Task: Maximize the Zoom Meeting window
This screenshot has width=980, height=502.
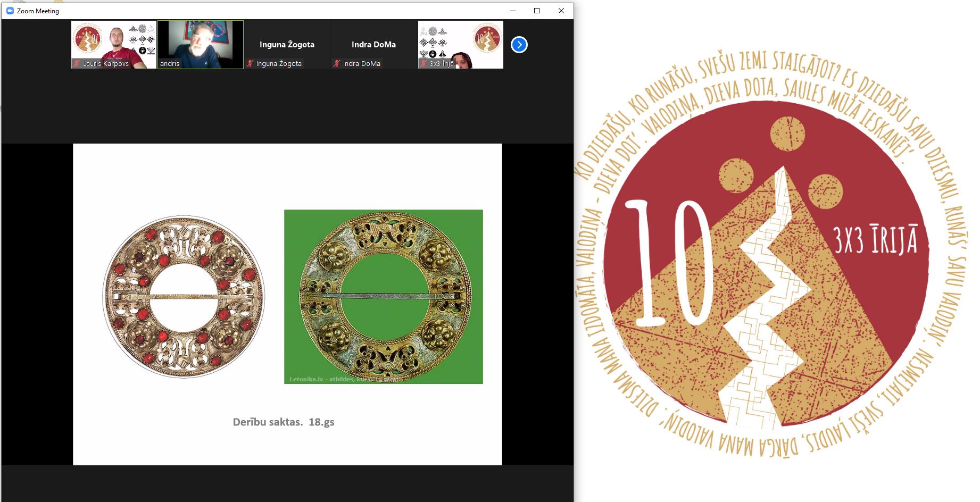Action: (x=537, y=11)
